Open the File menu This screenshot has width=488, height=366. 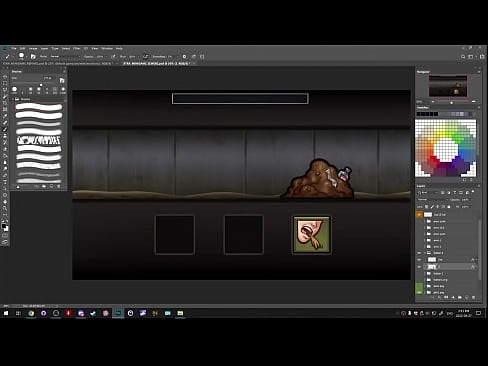click(x=14, y=49)
